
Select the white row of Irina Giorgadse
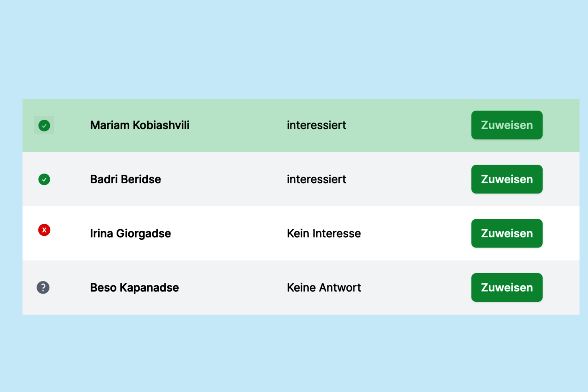point(301,233)
